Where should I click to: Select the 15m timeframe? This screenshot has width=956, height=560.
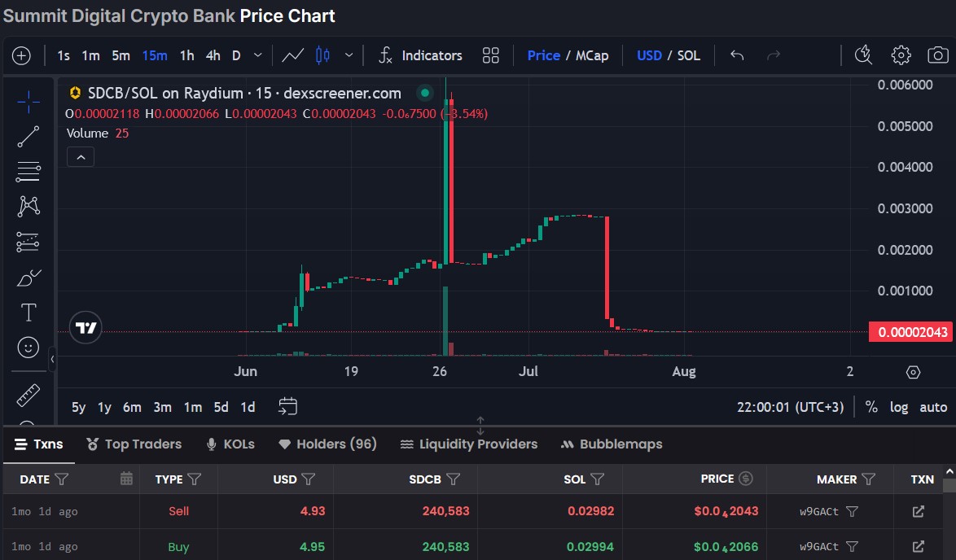click(x=155, y=55)
